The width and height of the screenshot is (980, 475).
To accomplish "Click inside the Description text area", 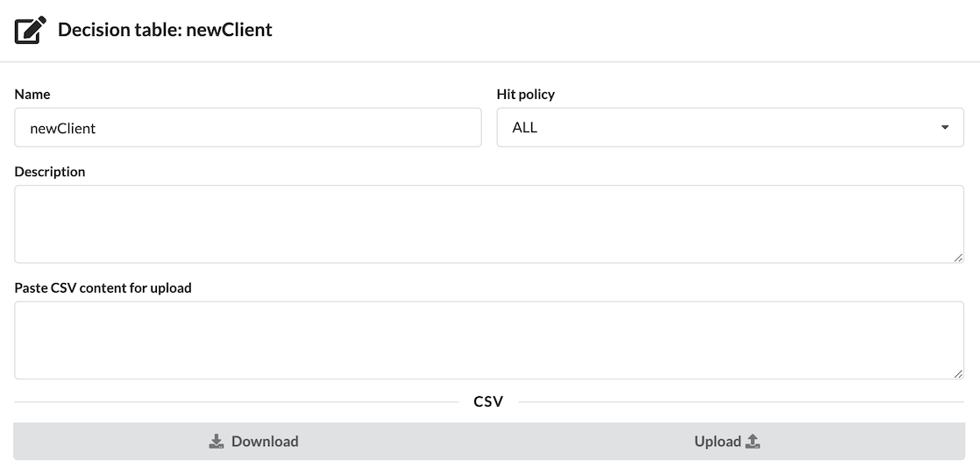I will coord(489,223).
